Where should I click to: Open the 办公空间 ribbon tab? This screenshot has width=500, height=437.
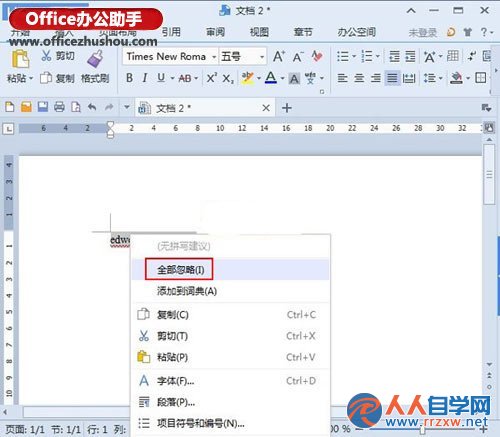357,32
